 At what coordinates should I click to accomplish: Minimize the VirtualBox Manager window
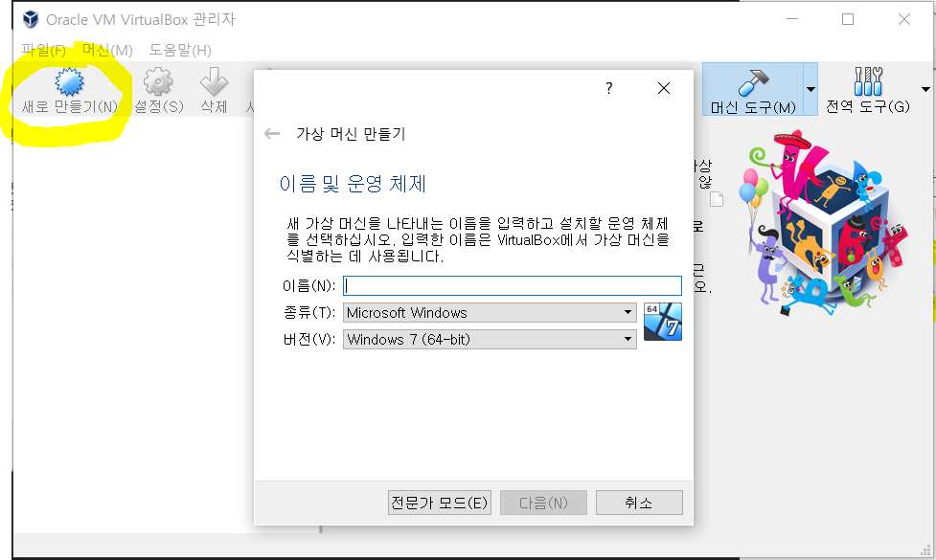click(x=792, y=20)
